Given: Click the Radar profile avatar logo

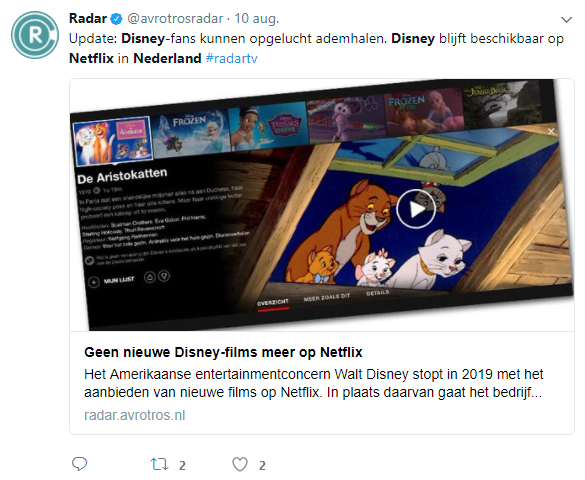Looking at the screenshot, I should point(35,35).
